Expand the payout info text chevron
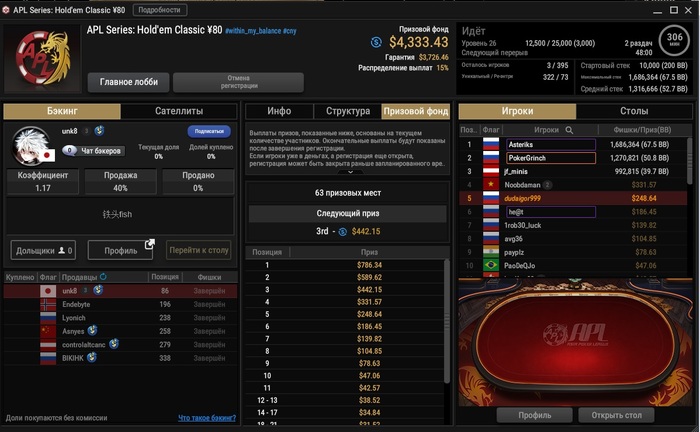The image size is (700, 432). [350, 172]
